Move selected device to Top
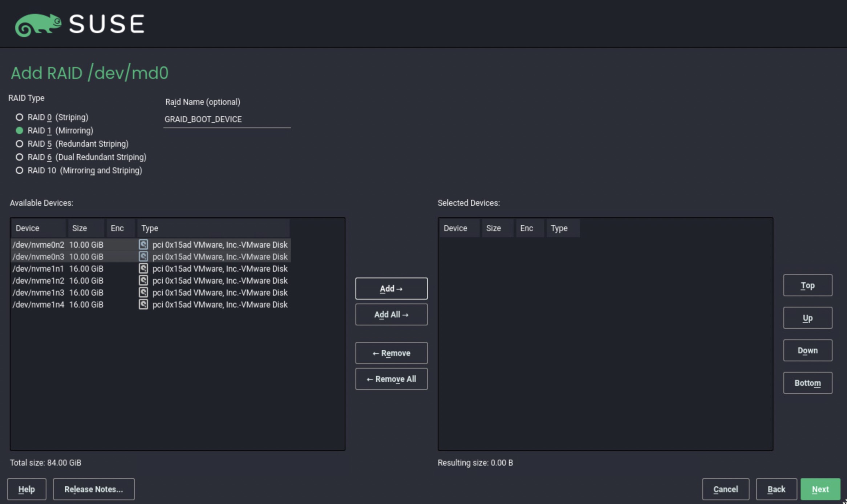 coord(807,285)
